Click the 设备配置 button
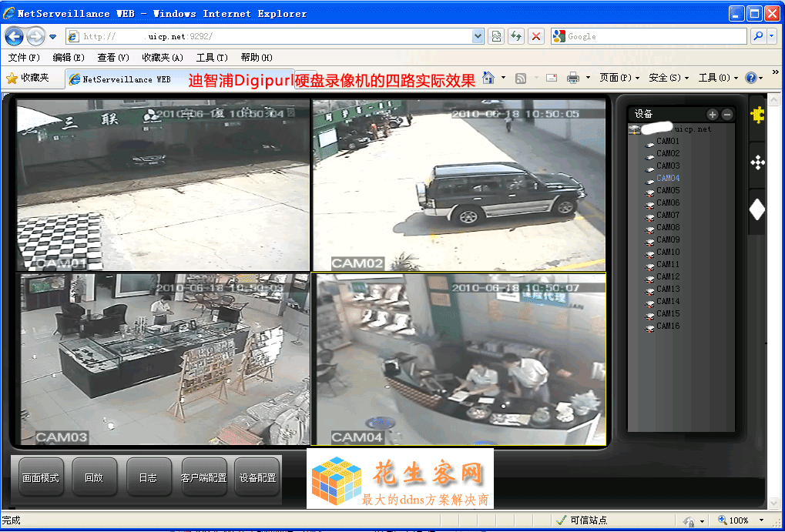This screenshot has height=532, width=785. 257,478
